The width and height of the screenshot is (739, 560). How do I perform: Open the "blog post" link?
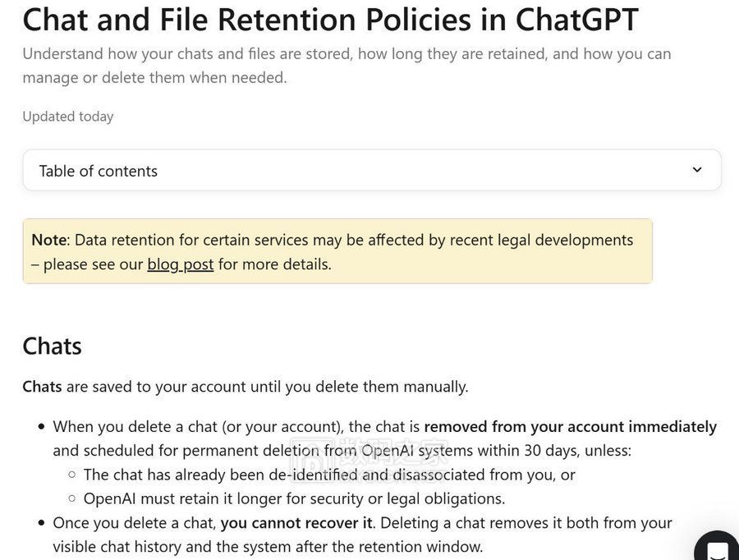[180, 264]
